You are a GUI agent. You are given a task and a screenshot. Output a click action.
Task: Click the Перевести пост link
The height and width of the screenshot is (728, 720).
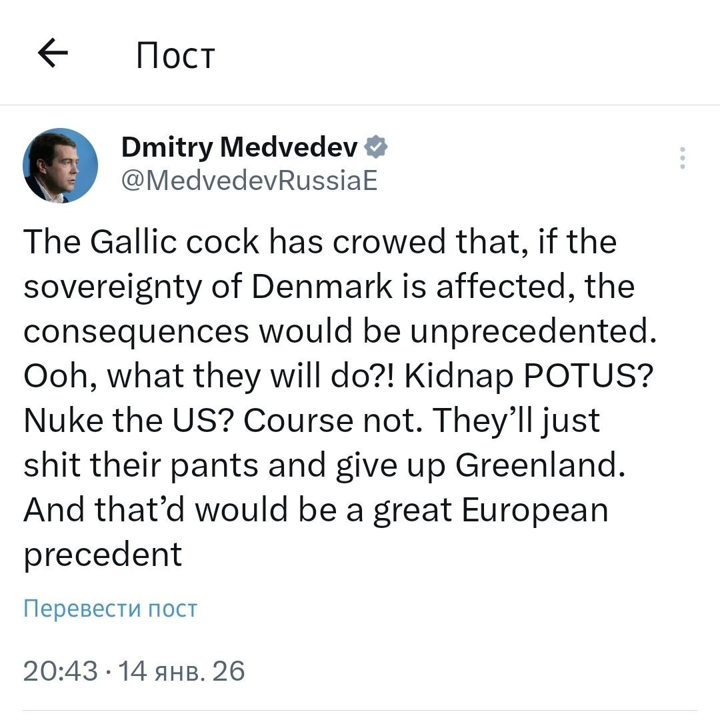[111, 608]
